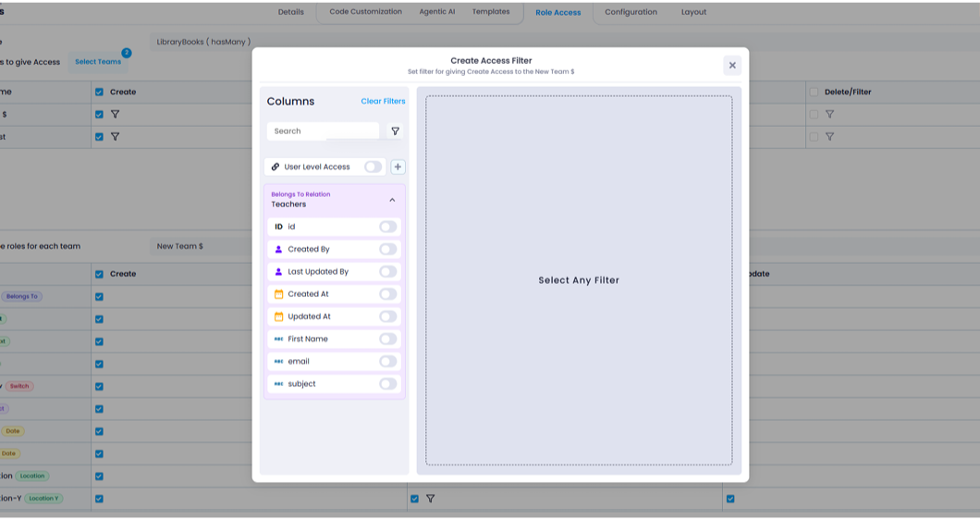Click the link icon of User Level Access

tap(275, 167)
